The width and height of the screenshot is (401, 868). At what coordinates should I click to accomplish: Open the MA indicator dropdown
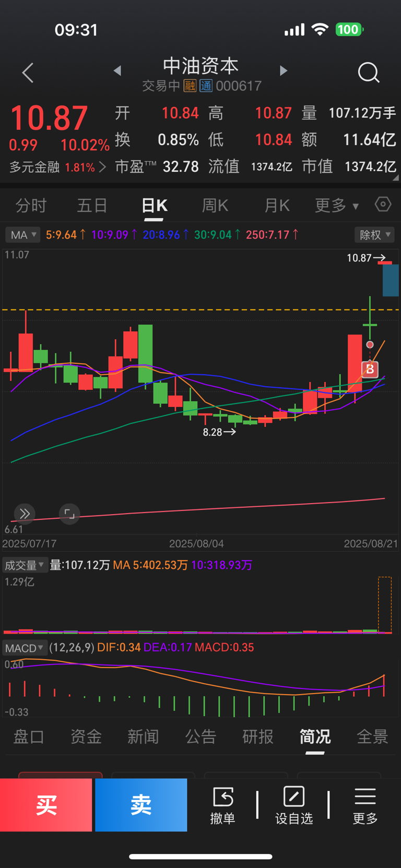(22, 235)
